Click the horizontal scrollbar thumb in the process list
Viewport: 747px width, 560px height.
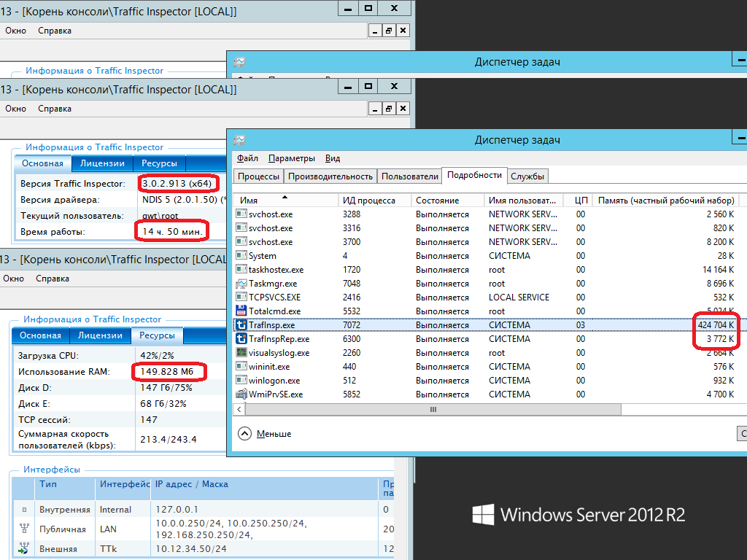tap(433, 410)
